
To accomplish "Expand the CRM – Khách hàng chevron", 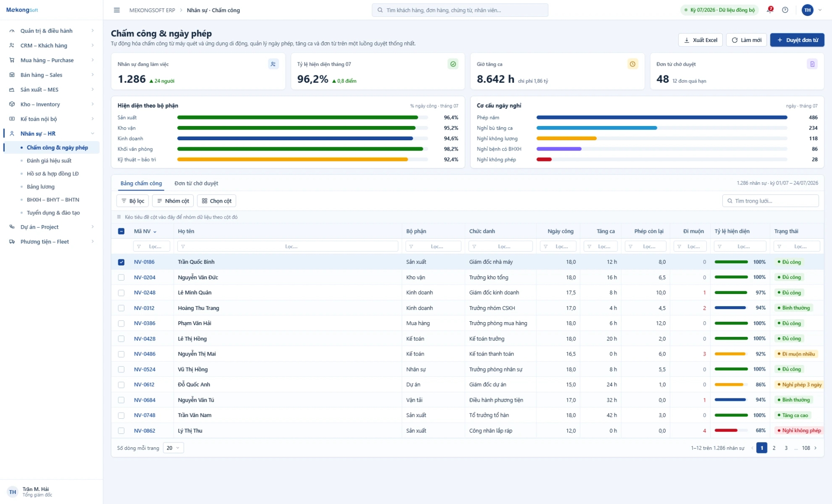I will pos(93,45).
